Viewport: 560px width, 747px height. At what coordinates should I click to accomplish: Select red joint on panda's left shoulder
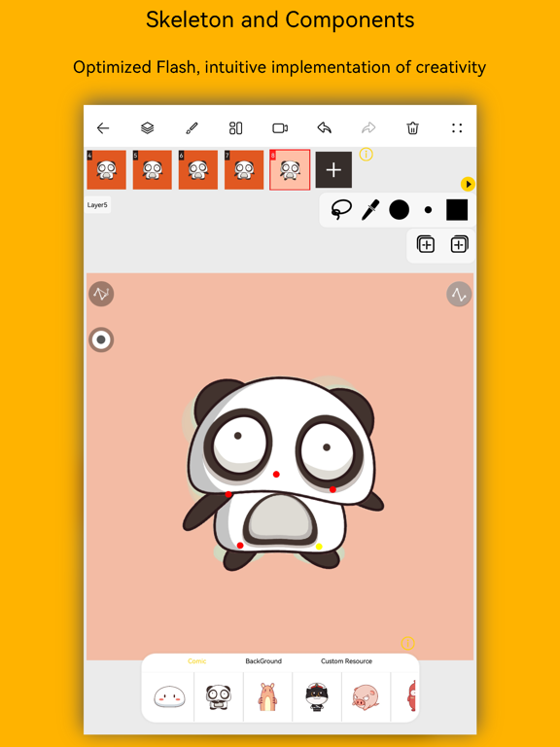click(228, 494)
